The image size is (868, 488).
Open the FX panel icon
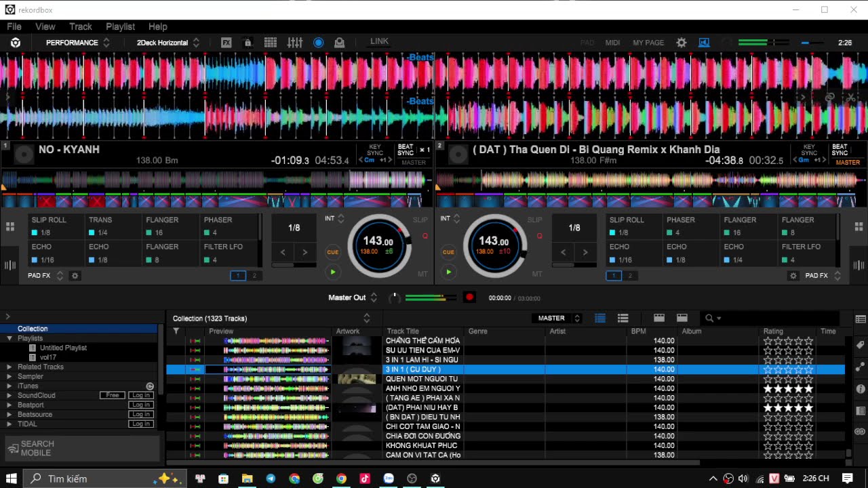click(226, 43)
